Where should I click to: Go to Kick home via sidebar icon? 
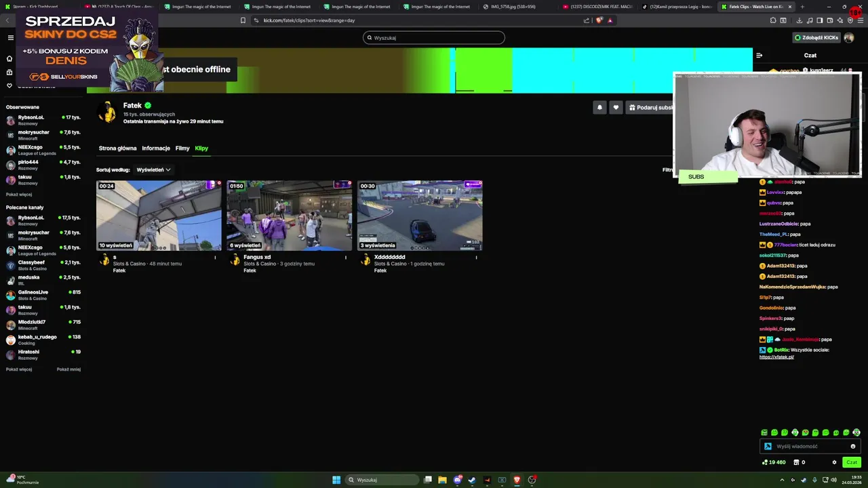[9, 58]
